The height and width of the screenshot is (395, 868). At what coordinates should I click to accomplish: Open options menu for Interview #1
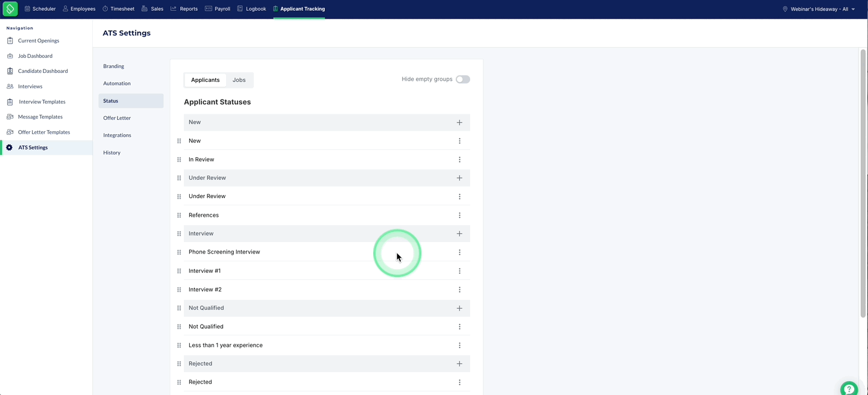[459, 271]
